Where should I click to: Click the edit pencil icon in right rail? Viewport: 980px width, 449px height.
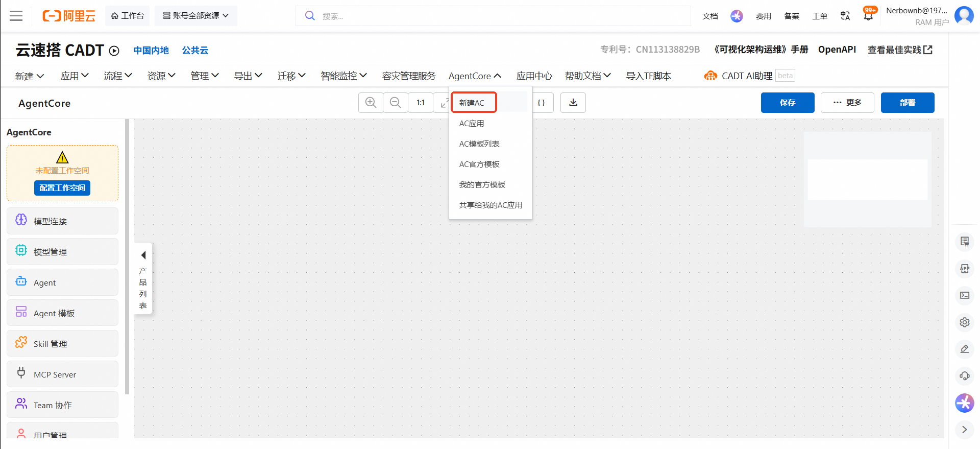[x=965, y=349]
